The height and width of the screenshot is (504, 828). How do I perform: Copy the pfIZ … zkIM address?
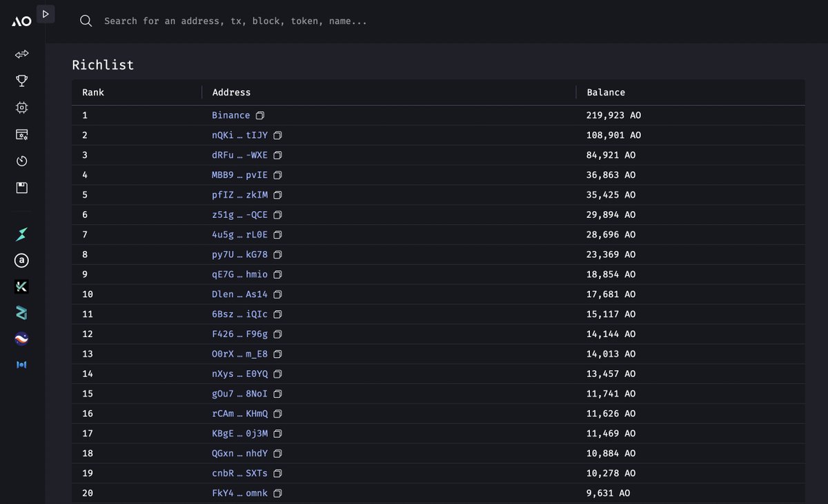click(x=277, y=195)
